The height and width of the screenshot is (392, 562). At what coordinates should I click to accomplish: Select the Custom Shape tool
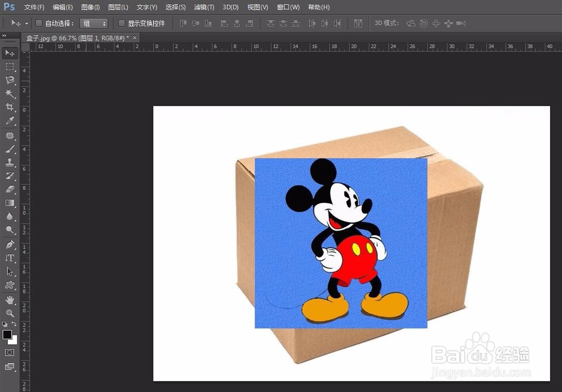click(x=10, y=285)
